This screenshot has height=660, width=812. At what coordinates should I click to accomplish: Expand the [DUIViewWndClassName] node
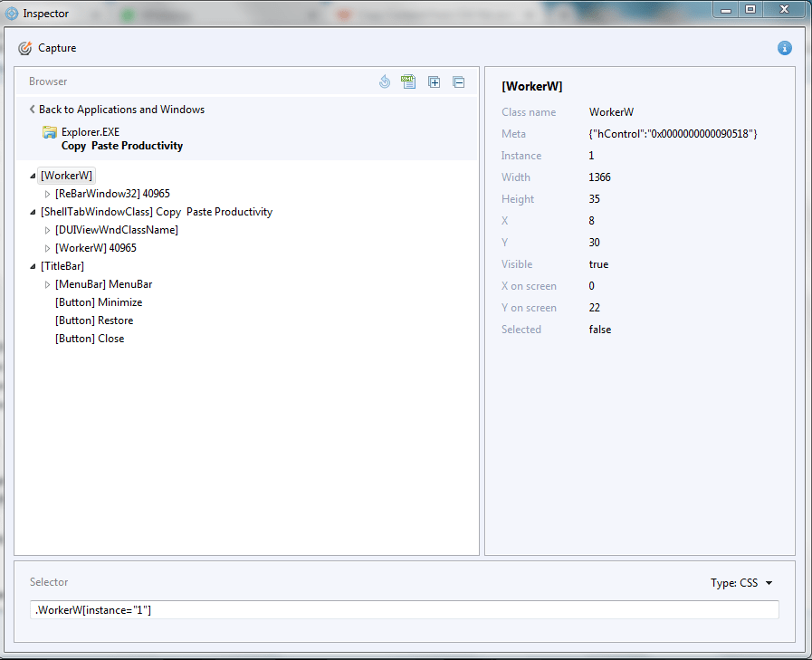[47, 229]
